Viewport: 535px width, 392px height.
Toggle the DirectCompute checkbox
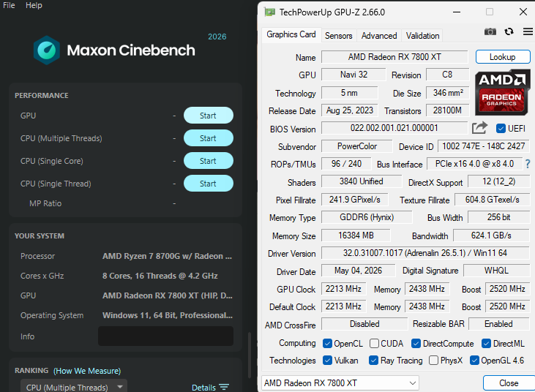[x=416, y=343]
